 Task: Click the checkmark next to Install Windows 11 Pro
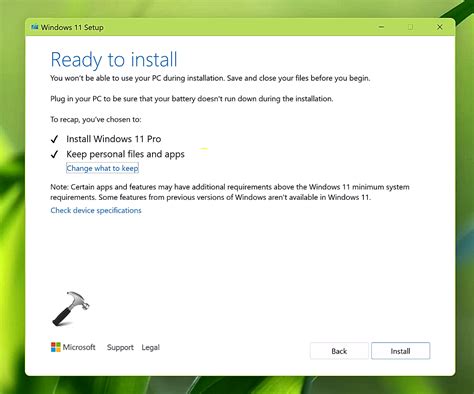click(x=54, y=139)
